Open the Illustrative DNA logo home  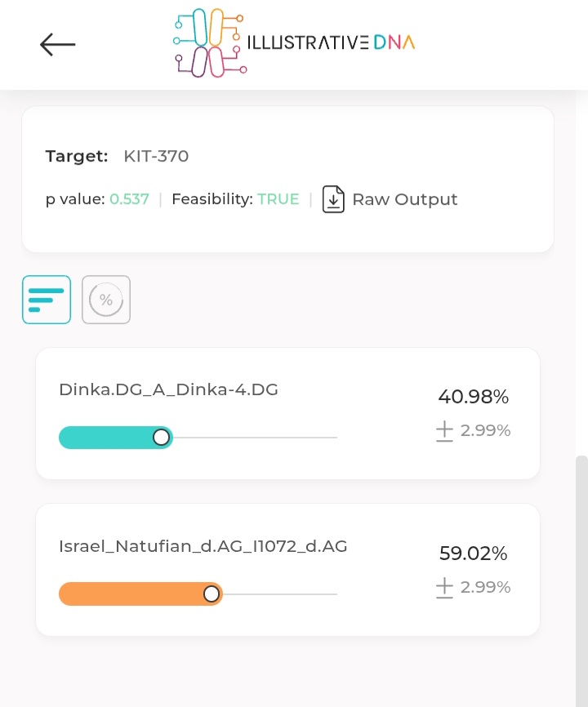294,42
